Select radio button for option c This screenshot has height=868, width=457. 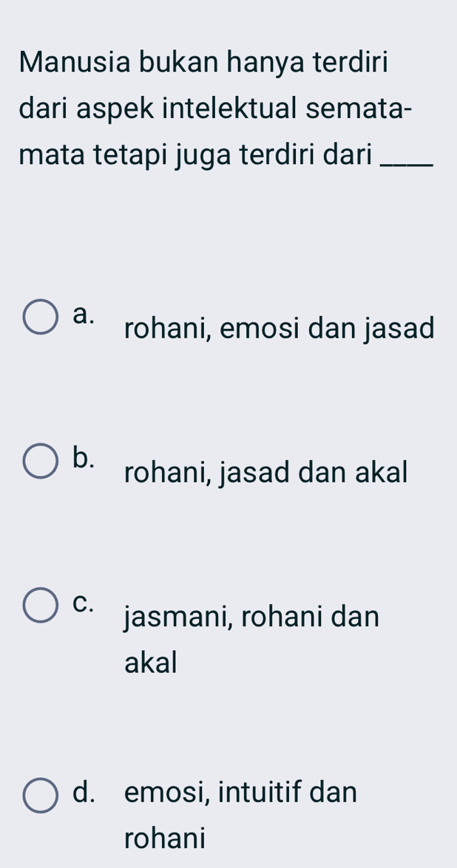pyautogui.click(x=42, y=606)
